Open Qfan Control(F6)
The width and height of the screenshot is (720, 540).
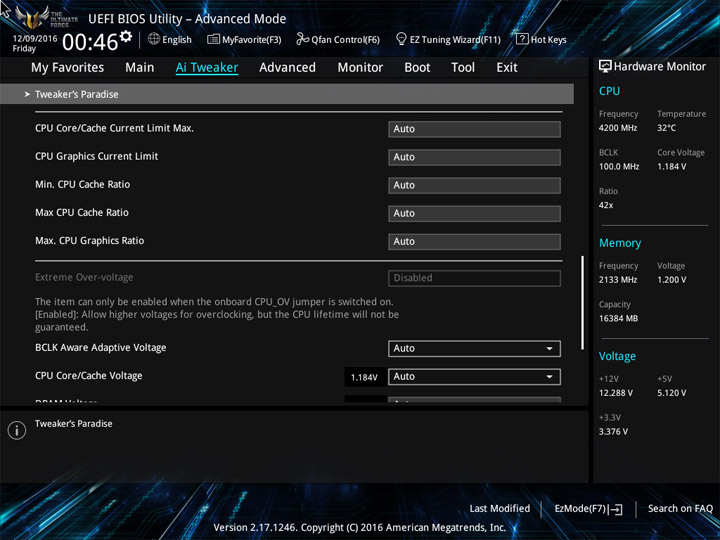338,39
